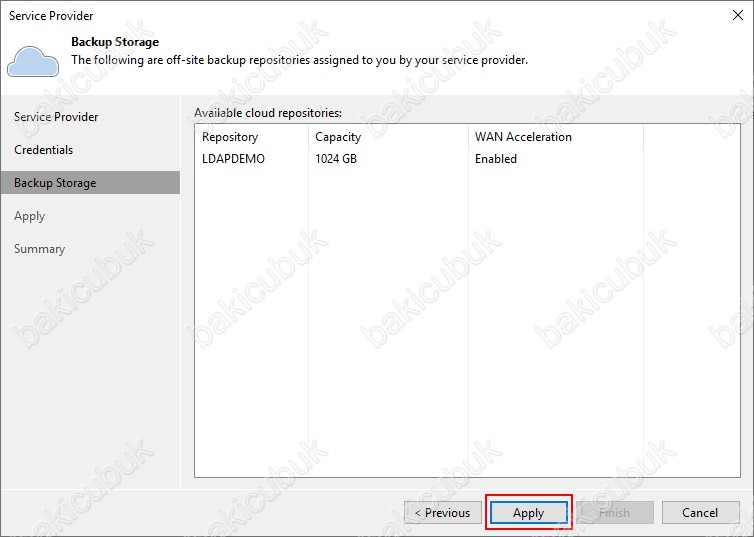Image resolution: width=754 pixels, height=537 pixels.
Task: Go back with the Previous button
Action: pyautogui.click(x=443, y=512)
